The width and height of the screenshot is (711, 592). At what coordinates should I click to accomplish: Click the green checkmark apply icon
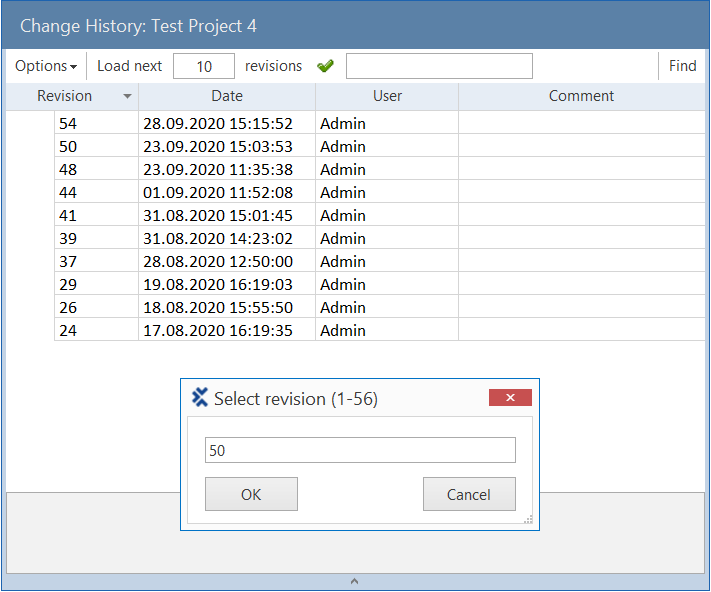coord(325,66)
